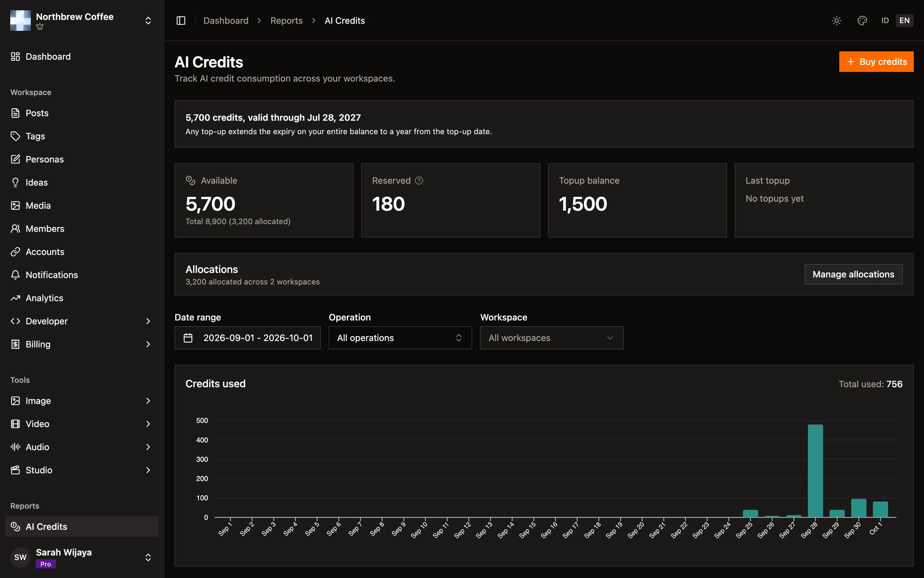
Task: Open Tags in the sidebar
Action: click(82, 136)
